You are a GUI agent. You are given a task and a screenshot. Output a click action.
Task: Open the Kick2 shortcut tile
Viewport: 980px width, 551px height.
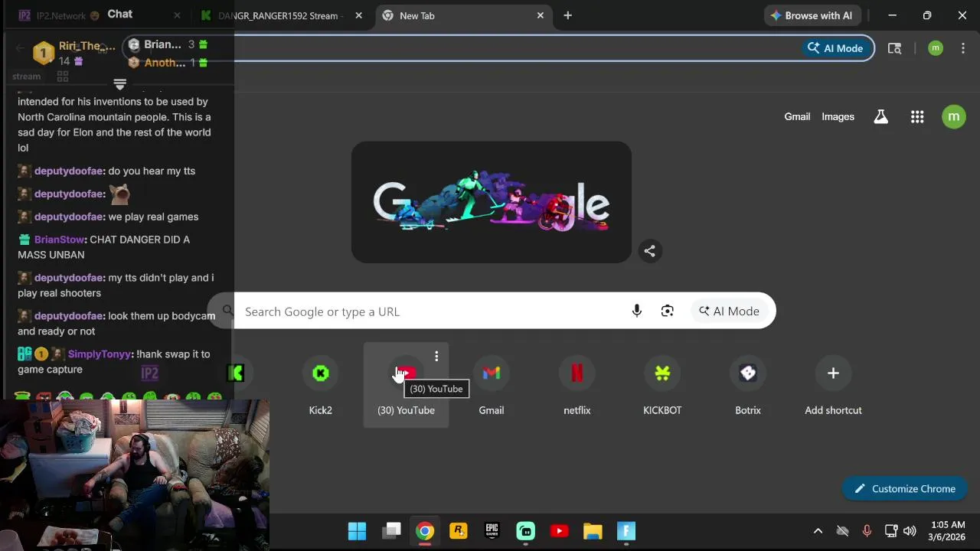pyautogui.click(x=320, y=385)
